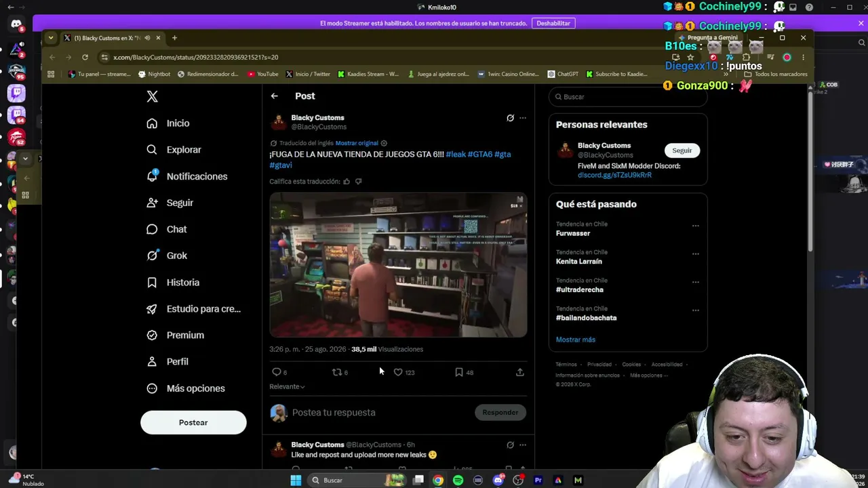Follow Blacky Customs with Seguir button

tap(682, 150)
